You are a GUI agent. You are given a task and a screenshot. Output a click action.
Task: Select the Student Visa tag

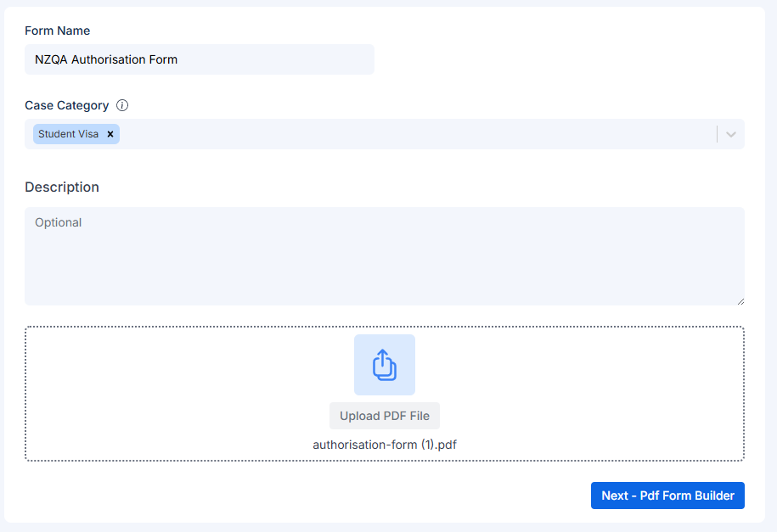(68, 134)
